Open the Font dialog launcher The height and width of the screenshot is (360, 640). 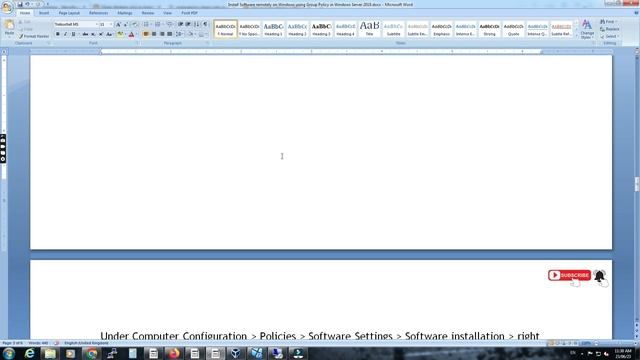tap(137, 43)
